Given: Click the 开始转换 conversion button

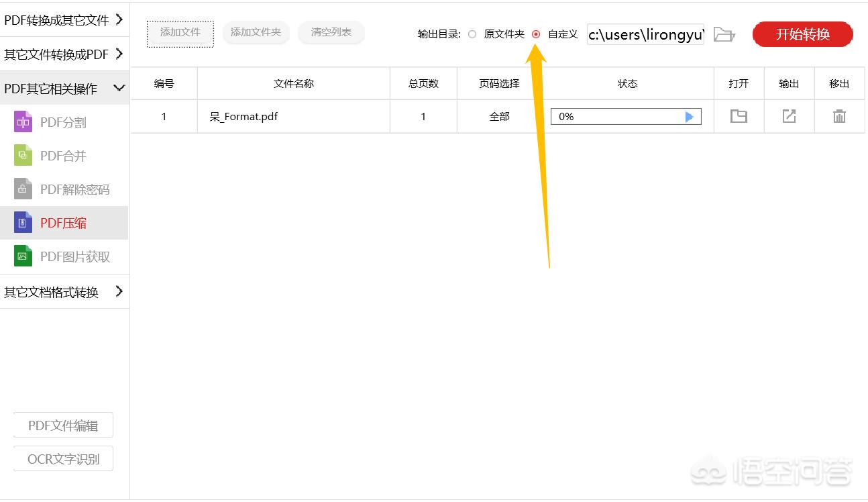Looking at the screenshot, I should click(x=802, y=34).
